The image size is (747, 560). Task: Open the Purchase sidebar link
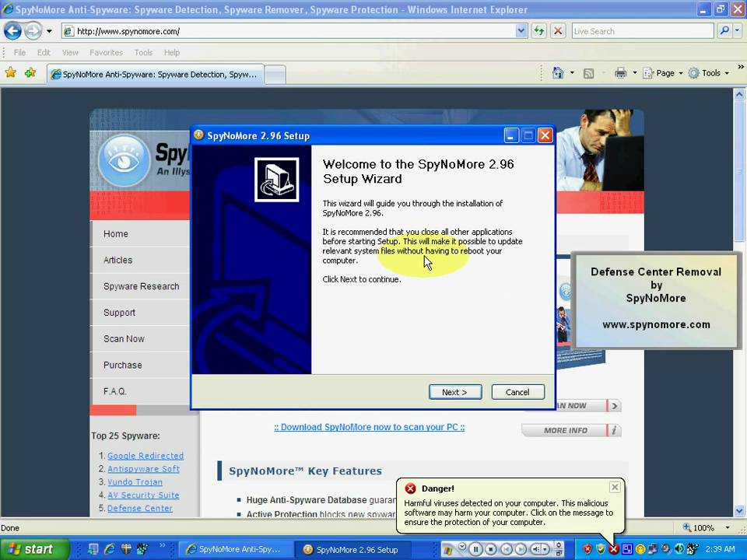pos(122,365)
